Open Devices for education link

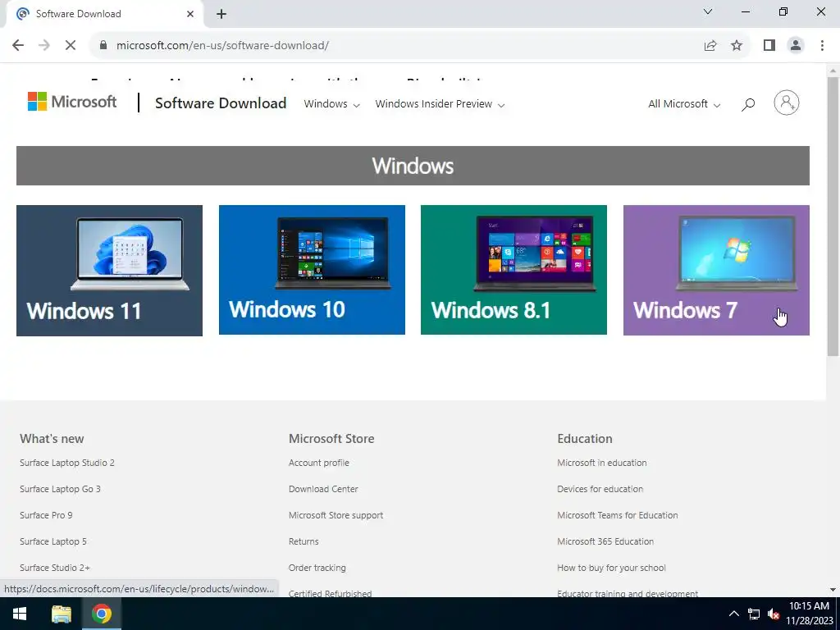(600, 489)
